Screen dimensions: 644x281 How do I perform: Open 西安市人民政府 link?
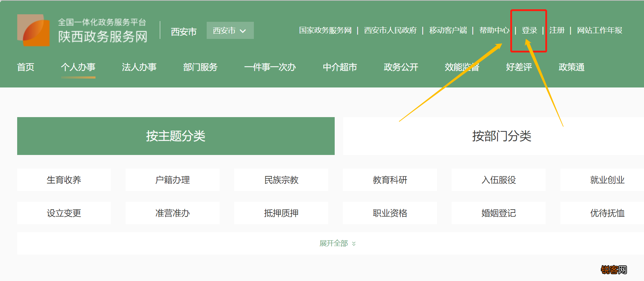(x=390, y=30)
